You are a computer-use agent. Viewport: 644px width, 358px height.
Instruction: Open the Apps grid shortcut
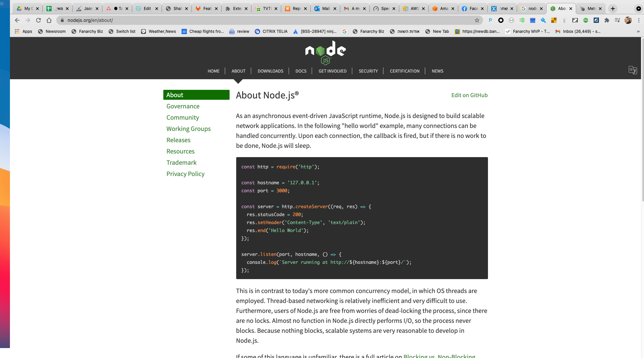click(23, 31)
